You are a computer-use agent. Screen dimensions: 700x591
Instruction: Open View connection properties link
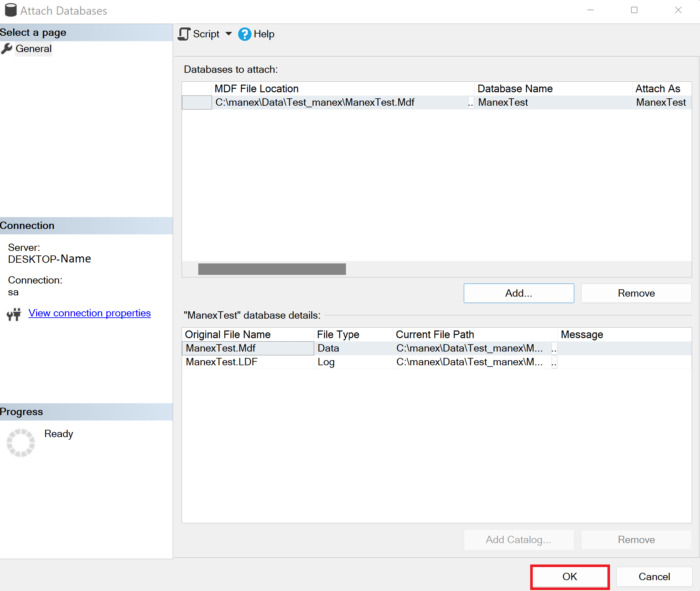point(89,313)
